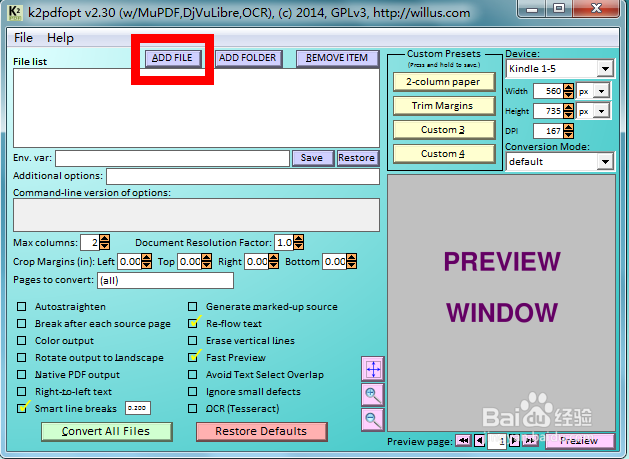Image resolution: width=629 pixels, height=459 pixels.
Task: Click the Restore env var button
Action: pyautogui.click(x=357, y=158)
